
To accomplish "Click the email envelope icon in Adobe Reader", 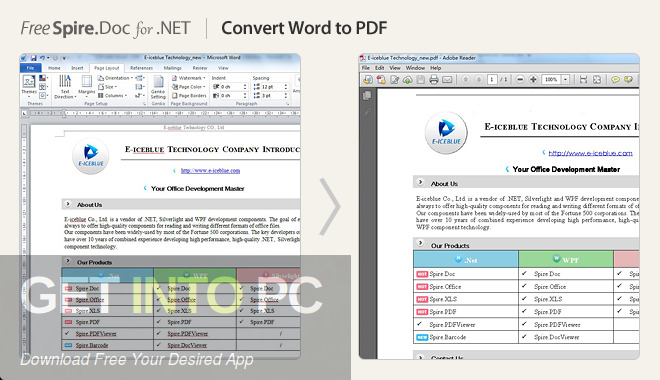I will pos(447,80).
